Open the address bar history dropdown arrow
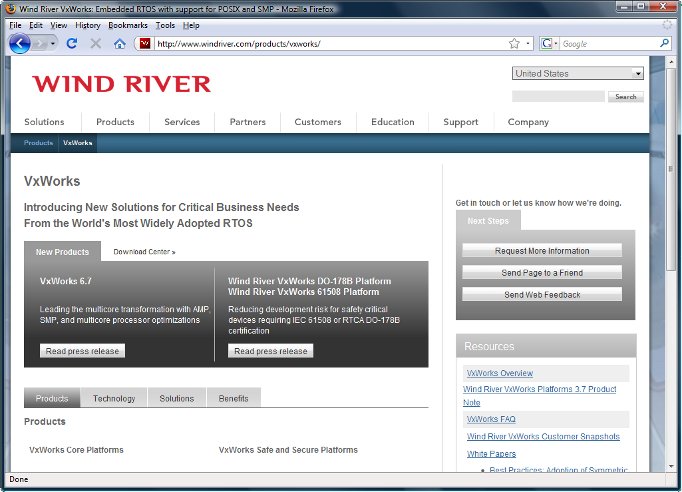 (x=528, y=44)
